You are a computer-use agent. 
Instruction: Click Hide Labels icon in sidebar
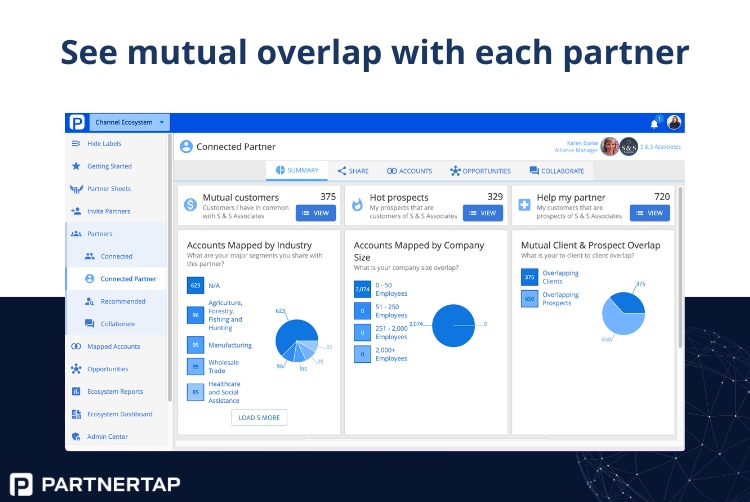pyautogui.click(x=76, y=143)
